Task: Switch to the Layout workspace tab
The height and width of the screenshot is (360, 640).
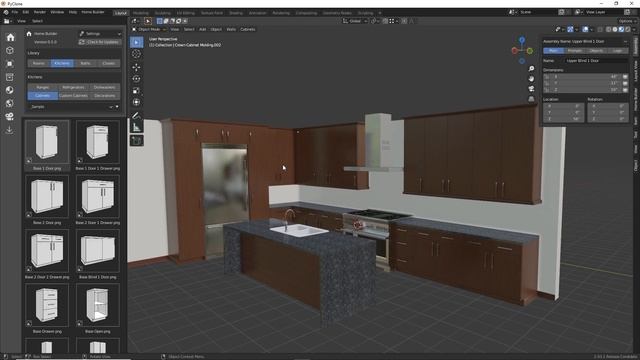Action: (x=121, y=13)
